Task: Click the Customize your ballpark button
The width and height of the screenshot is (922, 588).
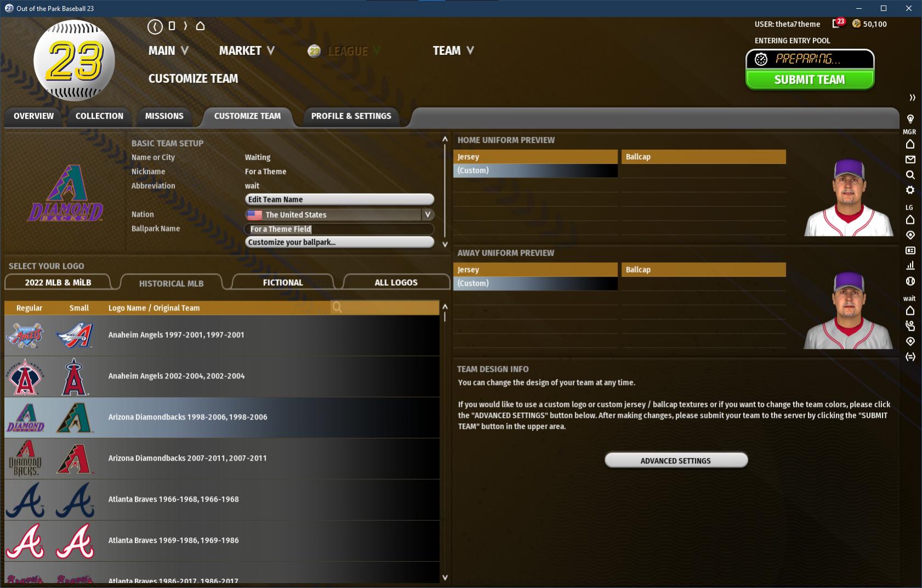Action: [x=339, y=242]
